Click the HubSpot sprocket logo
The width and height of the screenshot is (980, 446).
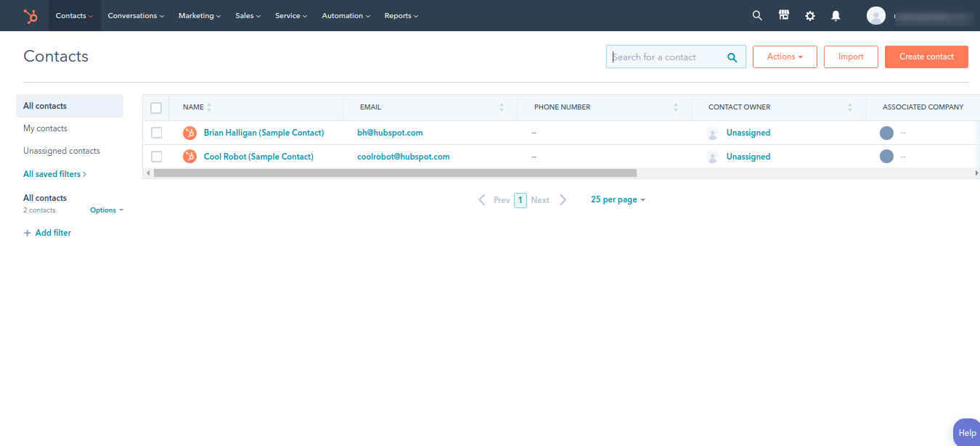30,15
